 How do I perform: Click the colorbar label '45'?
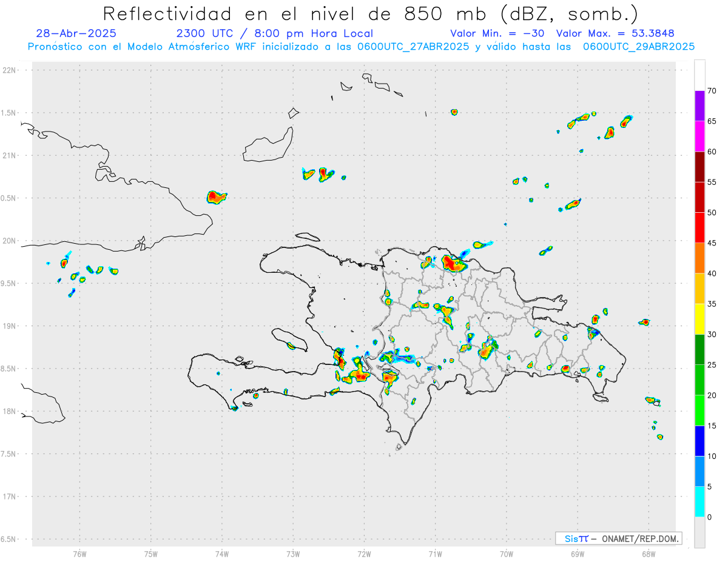pyautogui.click(x=712, y=243)
